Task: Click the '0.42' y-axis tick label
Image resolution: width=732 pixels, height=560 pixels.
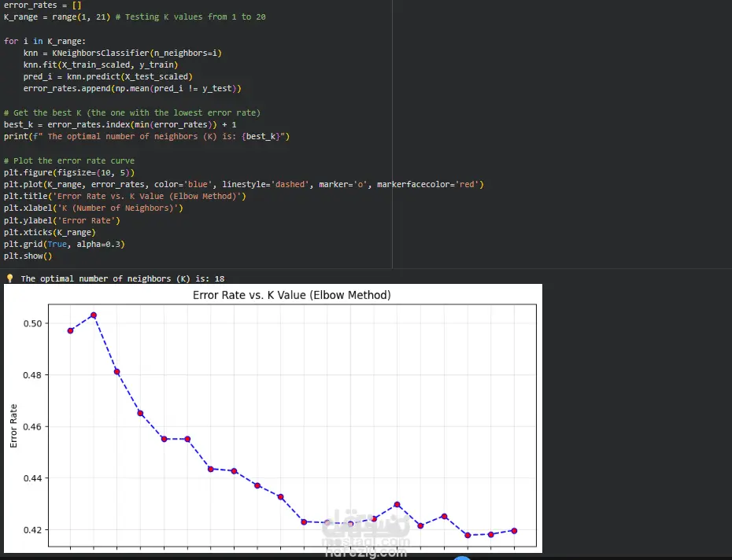Action: tap(32, 530)
